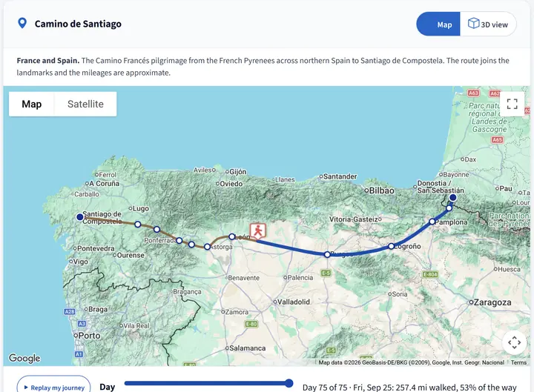Click the Soria city label
Image resolution: width=534 pixels, height=392 pixels.
coord(400,294)
